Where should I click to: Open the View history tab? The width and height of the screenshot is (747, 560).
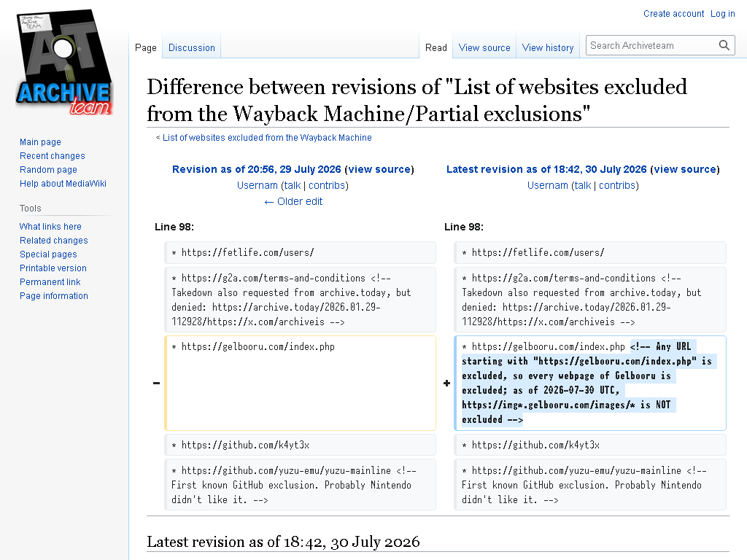point(547,47)
